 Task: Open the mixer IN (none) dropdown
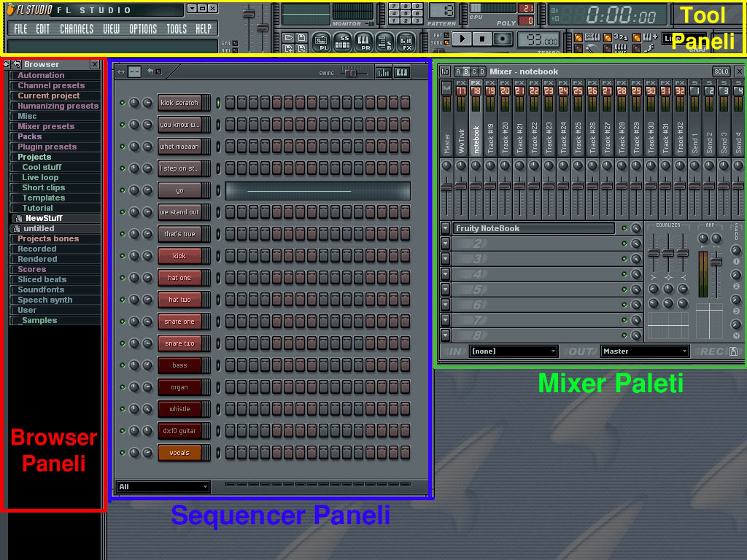coord(513,351)
